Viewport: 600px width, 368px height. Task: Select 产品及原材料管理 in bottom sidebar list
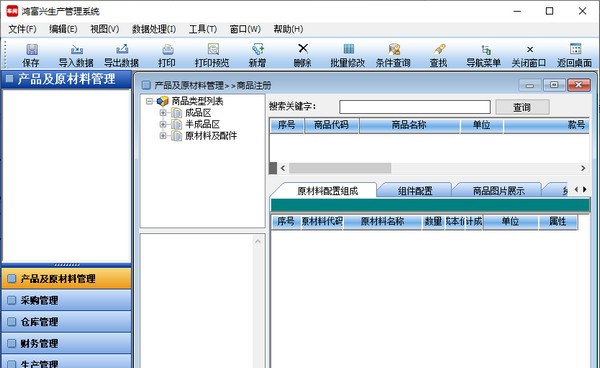point(67,278)
